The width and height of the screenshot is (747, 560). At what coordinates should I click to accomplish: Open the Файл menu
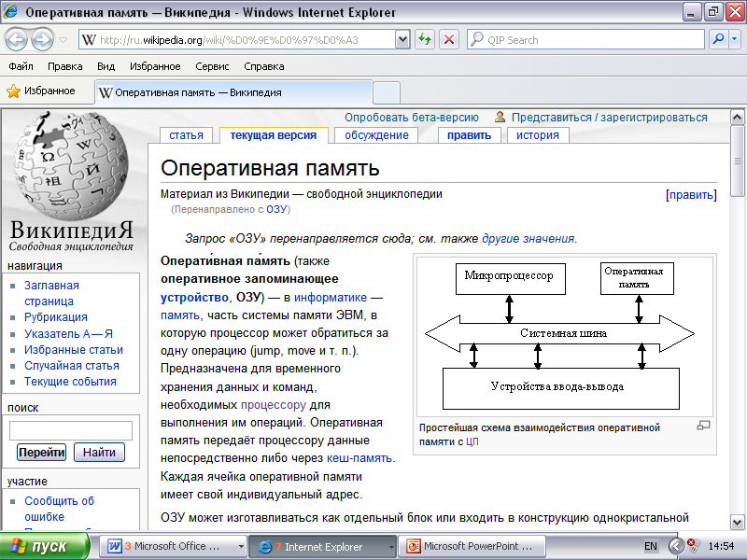click(21, 66)
